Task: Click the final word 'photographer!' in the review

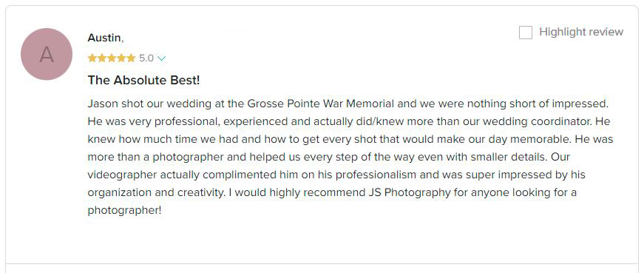Action: (124, 211)
